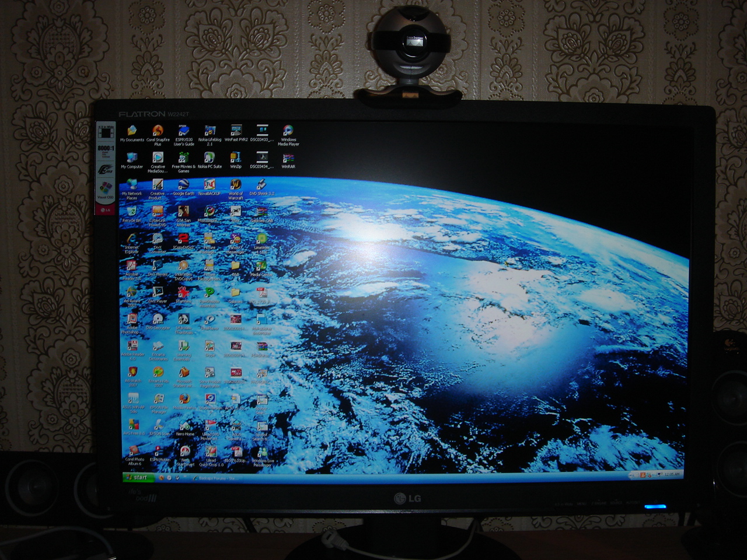747x560 pixels.
Task: Open Windows Media Player desktop shortcut
Action: click(288, 135)
